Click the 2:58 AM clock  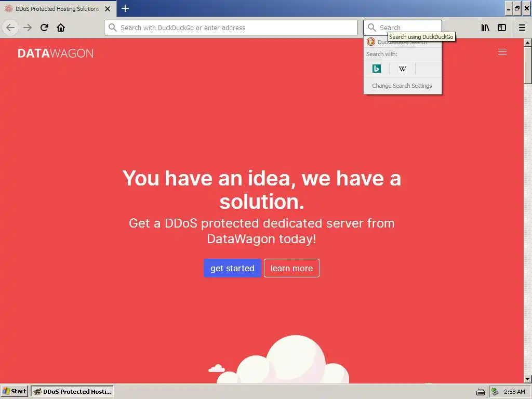click(x=514, y=392)
